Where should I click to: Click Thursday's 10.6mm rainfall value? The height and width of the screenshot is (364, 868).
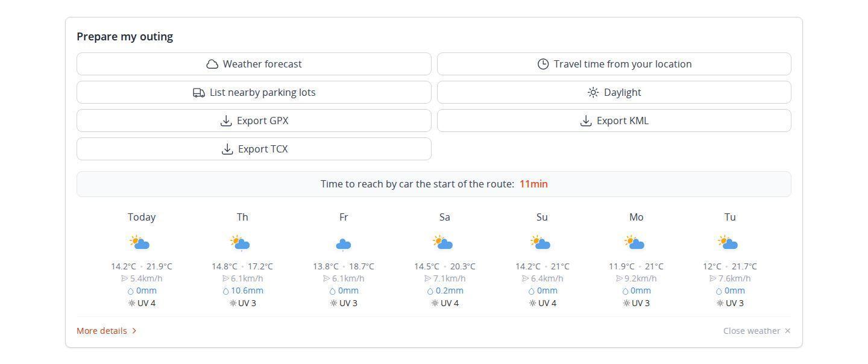[247, 290]
